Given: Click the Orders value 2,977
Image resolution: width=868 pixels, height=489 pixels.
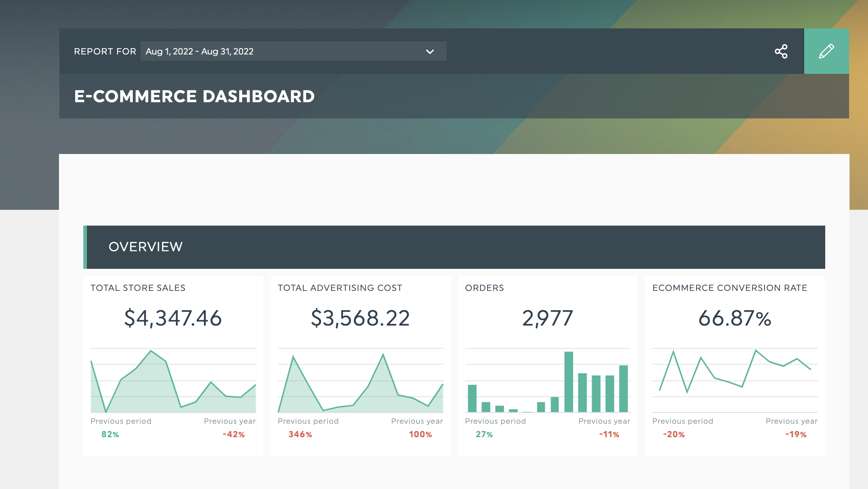Looking at the screenshot, I should pos(547,318).
